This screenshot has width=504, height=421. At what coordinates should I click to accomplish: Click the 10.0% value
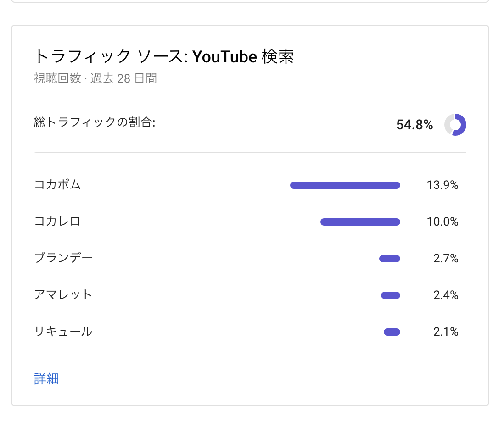(442, 222)
